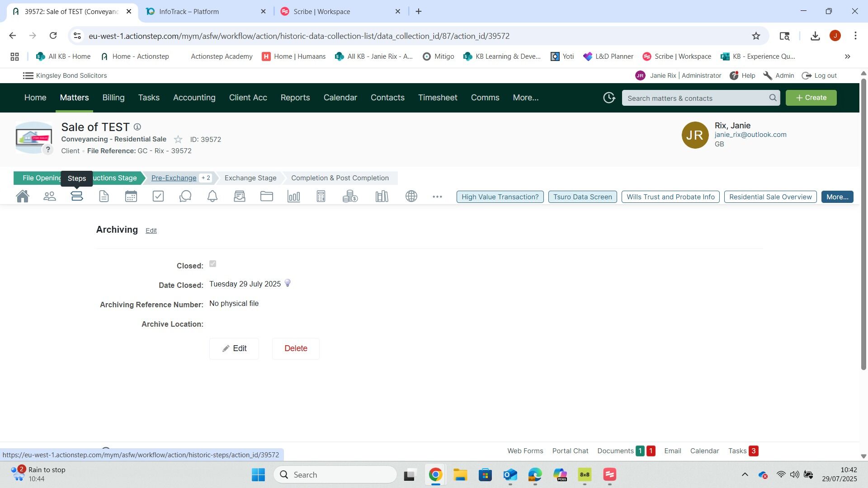Open Outlook from the taskbar
This screenshot has height=488, width=868.
tap(510, 475)
